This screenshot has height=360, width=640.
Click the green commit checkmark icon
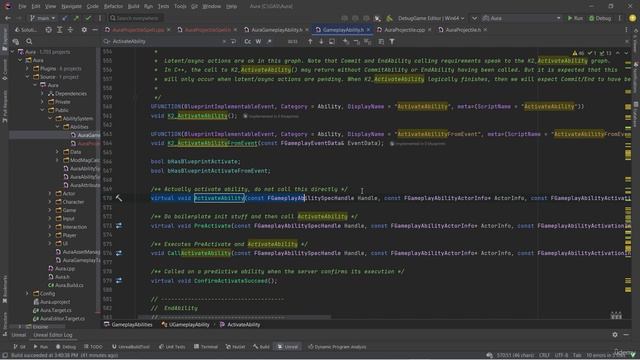[88, 18]
